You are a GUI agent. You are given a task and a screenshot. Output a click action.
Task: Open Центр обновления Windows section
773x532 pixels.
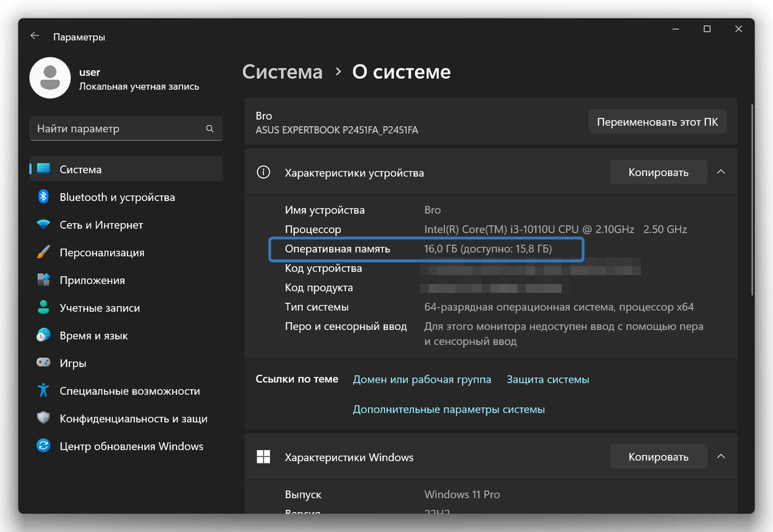pyautogui.click(x=126, y=446)
